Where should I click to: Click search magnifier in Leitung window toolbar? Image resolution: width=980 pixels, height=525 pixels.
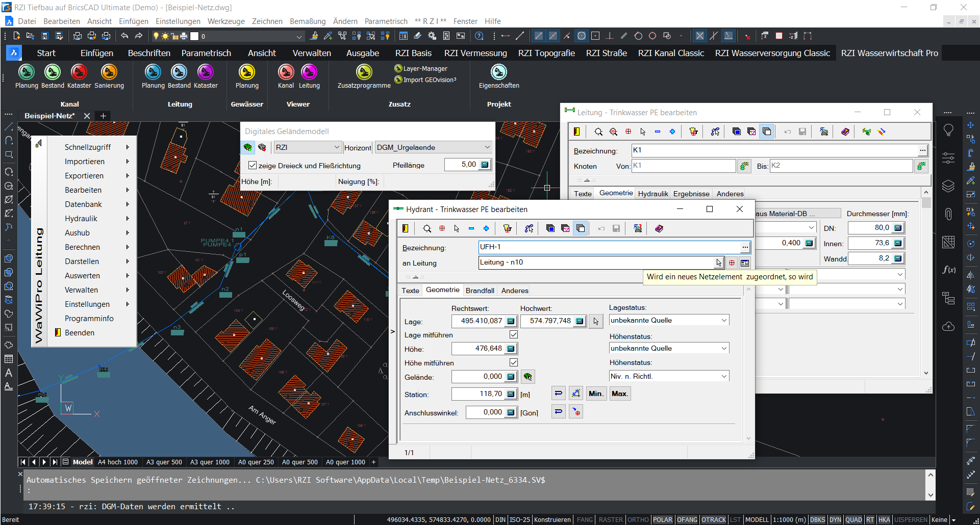pyautogui.click(x=598, y=132)
